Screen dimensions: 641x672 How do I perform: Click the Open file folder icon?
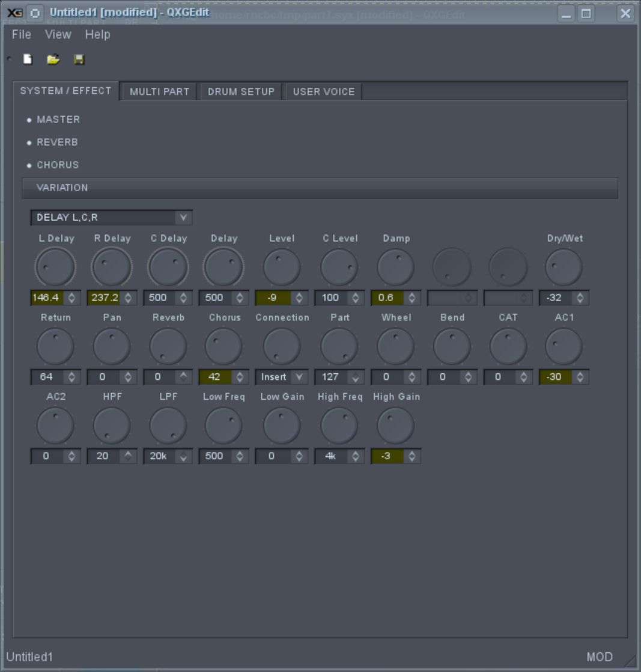(53, 59)
